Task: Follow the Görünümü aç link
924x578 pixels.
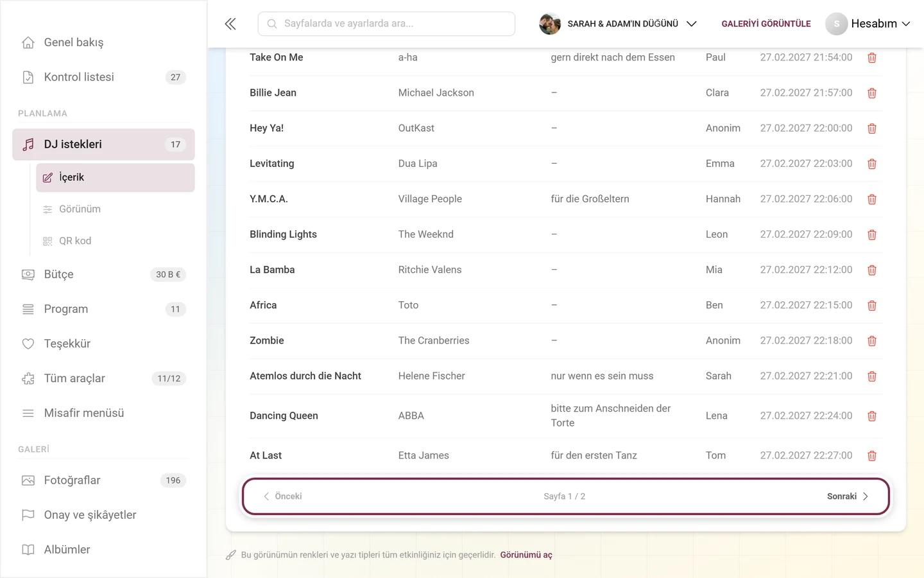Action: [526, 555]
